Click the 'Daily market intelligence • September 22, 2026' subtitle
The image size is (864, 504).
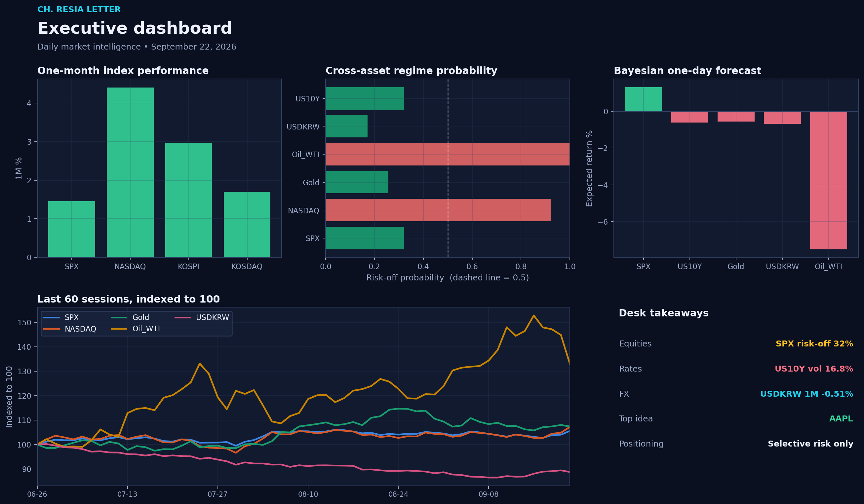tap(137, 47)
